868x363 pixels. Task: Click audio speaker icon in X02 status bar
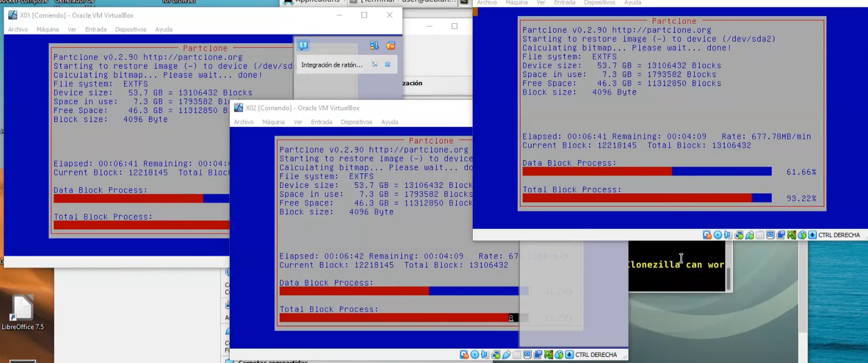tap(485, 355)
